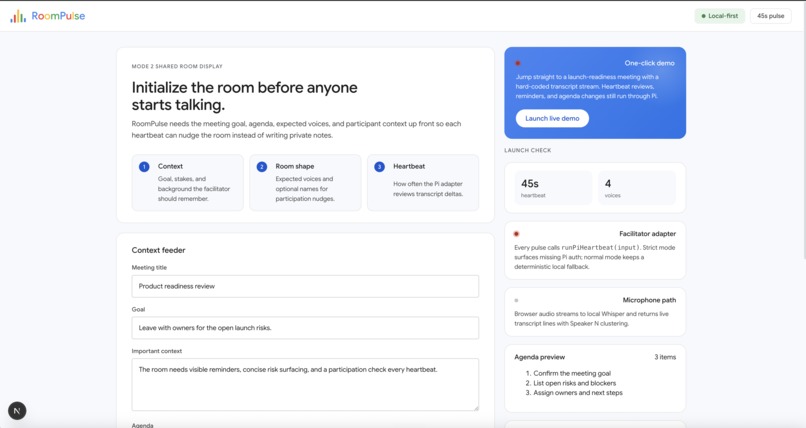The width and height of the screenshot is (806, 428).
Task: Click the 'Meeting title' field label
Action: coord(149,268)
